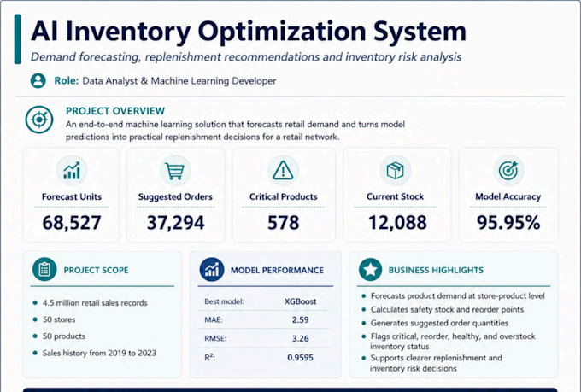This screenshot has height=392, width=581.
Task: Click the bar chart icon above Forecast Units
Action: [x=72, y=171]
